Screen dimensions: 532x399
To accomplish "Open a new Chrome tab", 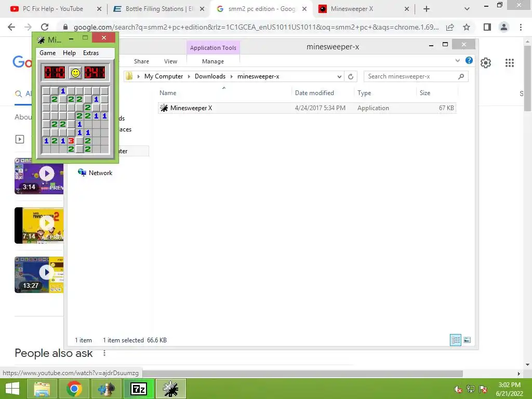I will [427, 9].
